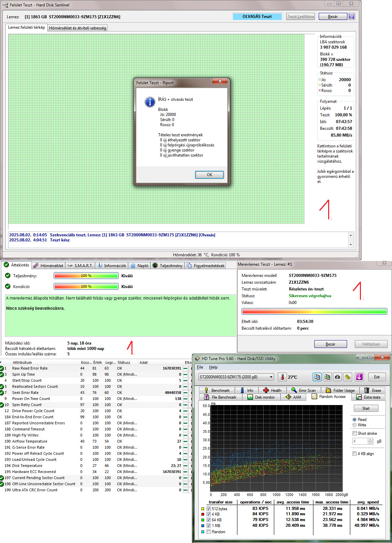Click the Hőmérséklet tab thermometer icon
The width and height of the screenshot is (392, 543).
(36, 266)
